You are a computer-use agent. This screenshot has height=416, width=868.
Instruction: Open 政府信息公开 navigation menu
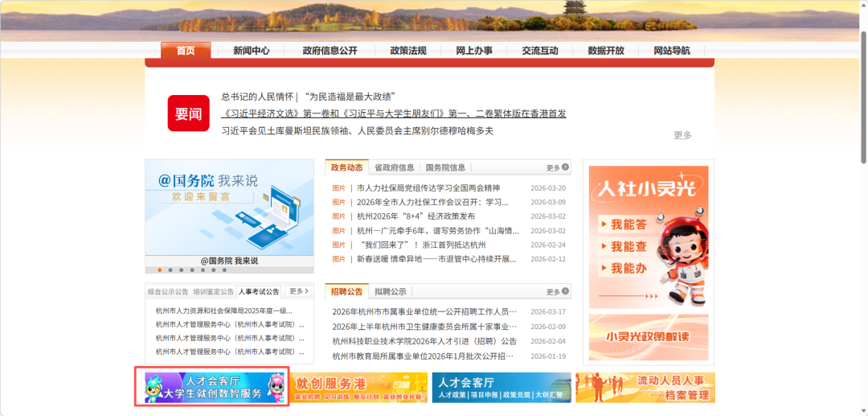click(330, 51)
